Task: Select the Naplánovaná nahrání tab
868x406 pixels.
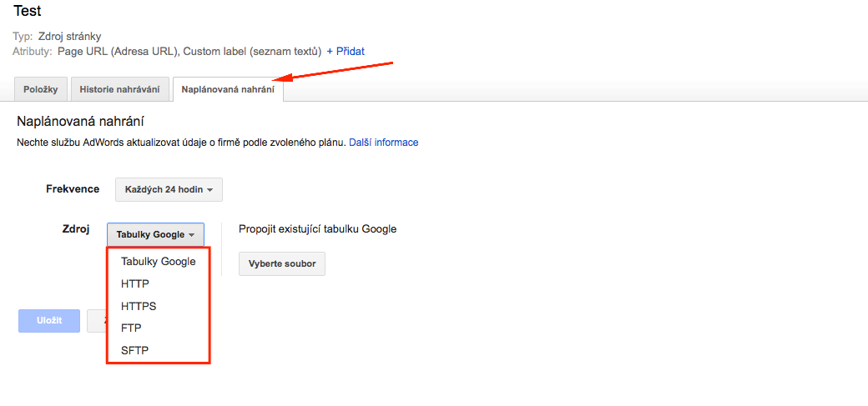Action: 228,89
